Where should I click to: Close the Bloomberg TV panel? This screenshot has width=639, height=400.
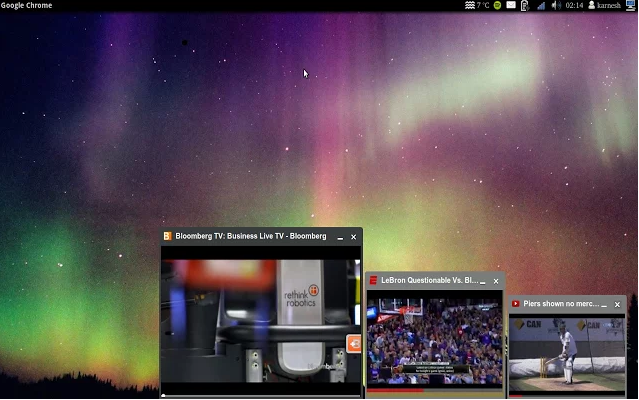pyautogui.click(x=353, y=237)
